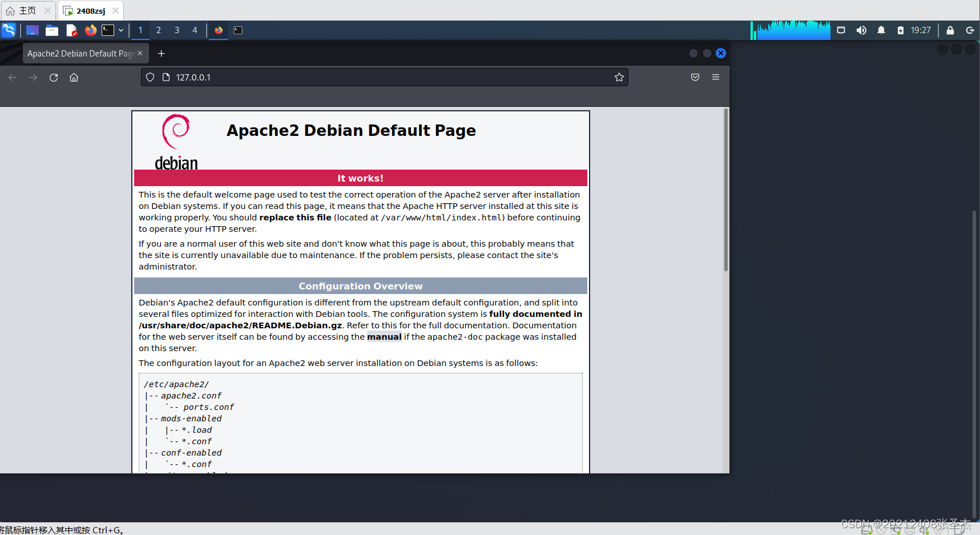The width and height of the screenshot is (980, 535).
Task: Open the Firefox application menu
Action: pyautogui.click(x=716, y=77)
